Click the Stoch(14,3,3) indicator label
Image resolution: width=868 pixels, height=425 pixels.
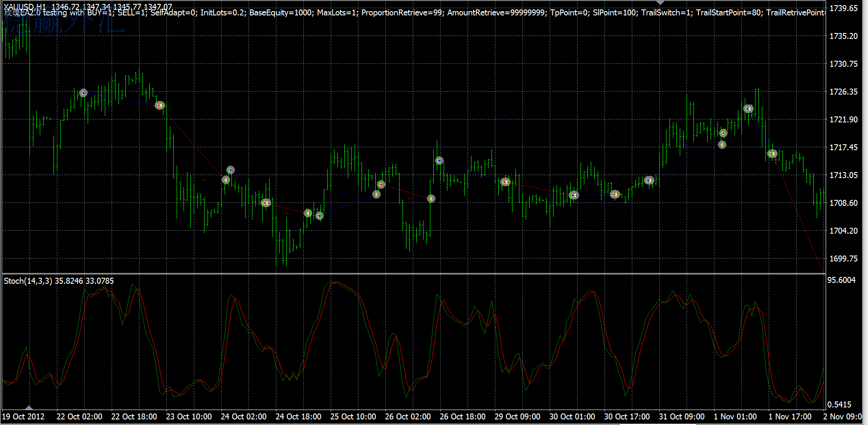28,281
